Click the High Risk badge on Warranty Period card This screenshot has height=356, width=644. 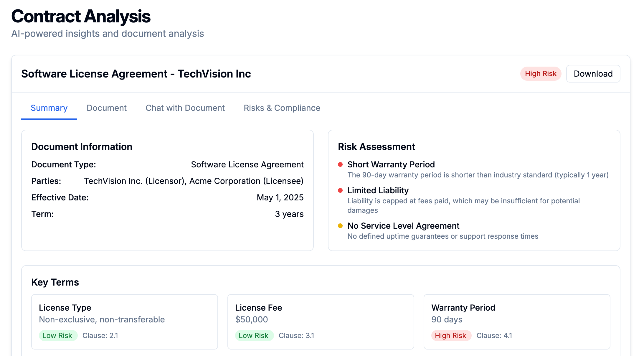(451, 335)
